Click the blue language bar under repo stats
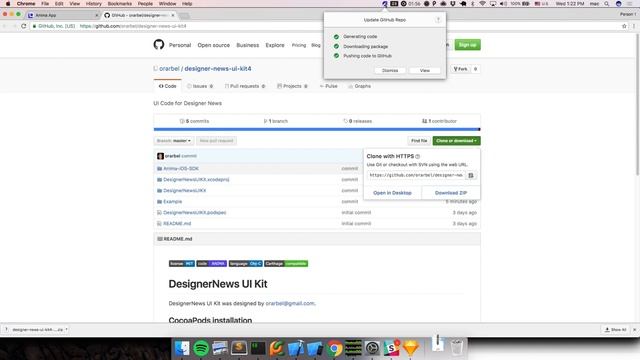Screen dimensions: 640x360 pos(317,129)
